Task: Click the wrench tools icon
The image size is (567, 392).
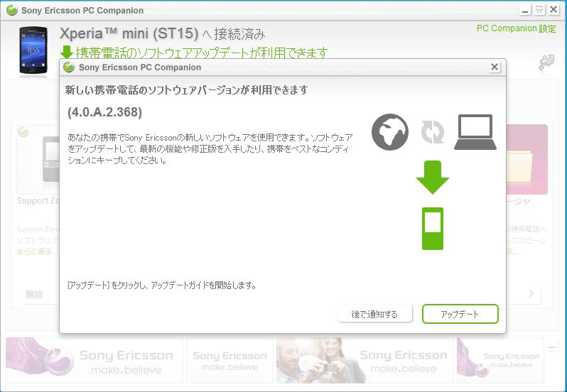Action: pos(546,64)
